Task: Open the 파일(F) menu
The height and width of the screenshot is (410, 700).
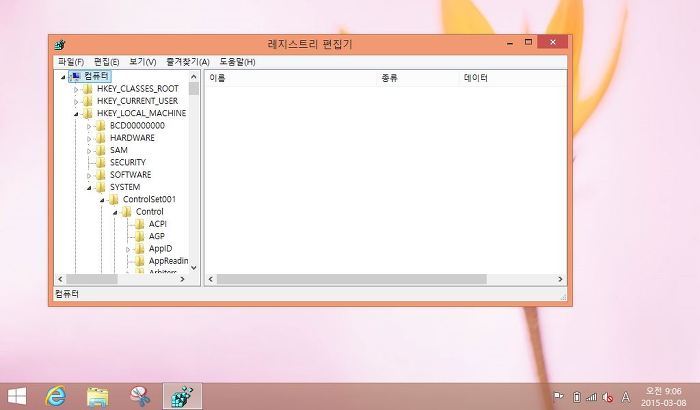Action: (x=71, y=62)
